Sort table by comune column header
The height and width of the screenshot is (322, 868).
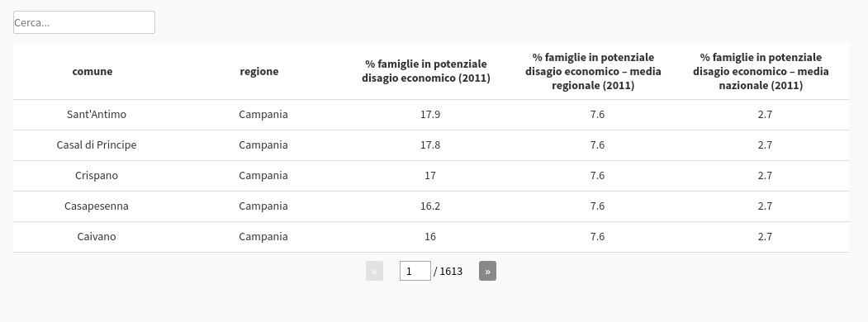tap(92, 71)
